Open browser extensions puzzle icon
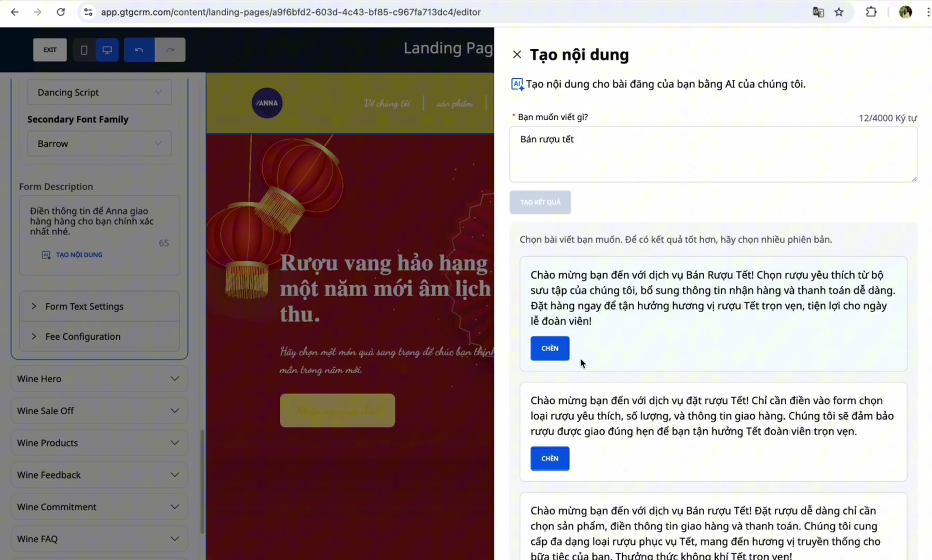Screen dimensions: 932x560 (x=871, y=12)
